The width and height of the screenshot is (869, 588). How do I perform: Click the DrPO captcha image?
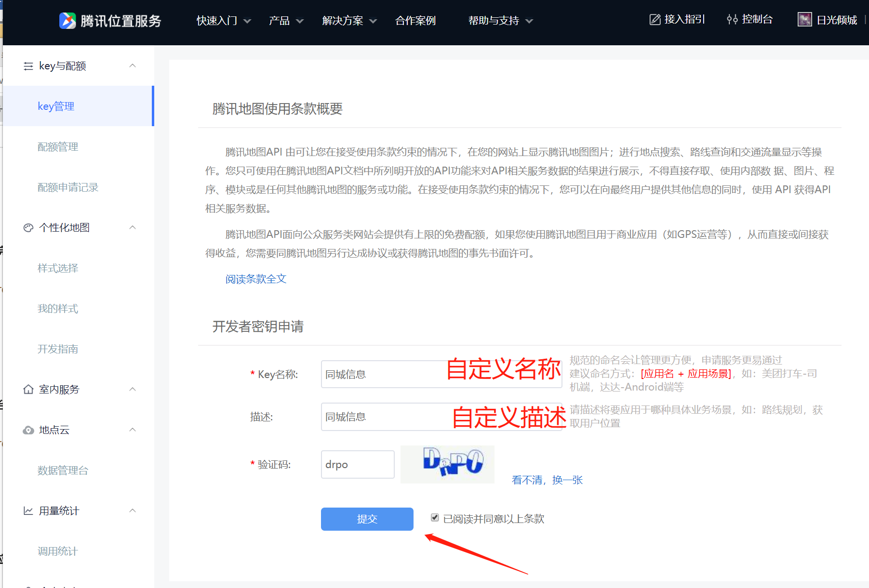pyautogui.click(x=447, y=464)
